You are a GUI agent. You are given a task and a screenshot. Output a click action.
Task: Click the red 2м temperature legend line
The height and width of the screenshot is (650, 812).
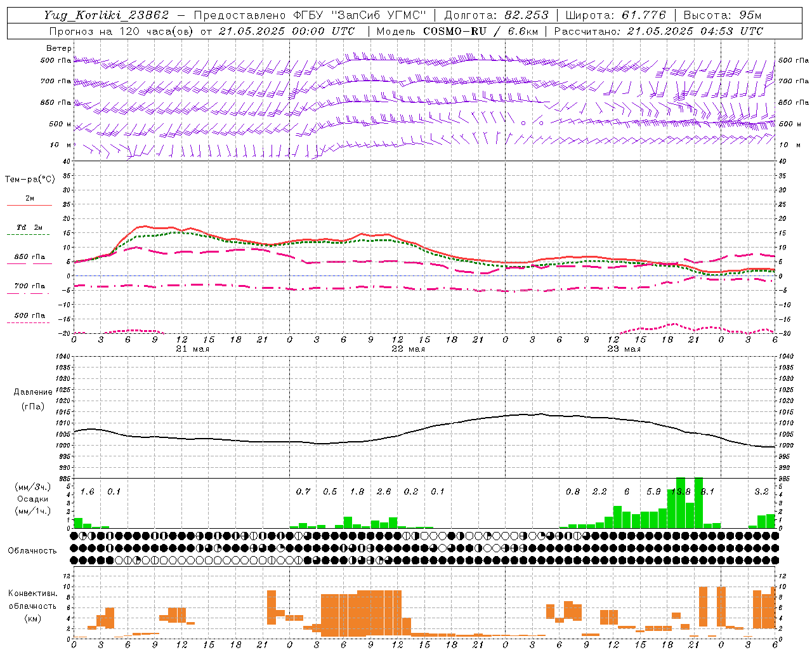click(x=29, y=205)
